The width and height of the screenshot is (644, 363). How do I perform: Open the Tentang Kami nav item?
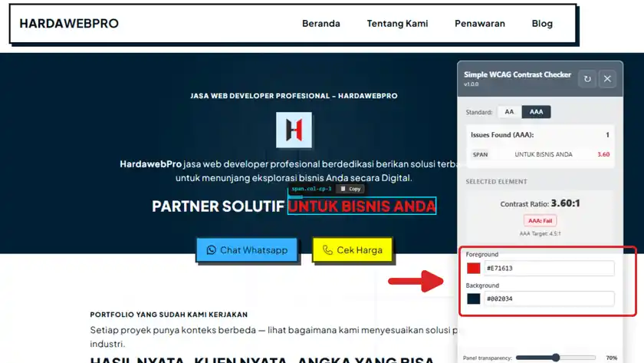397,24
